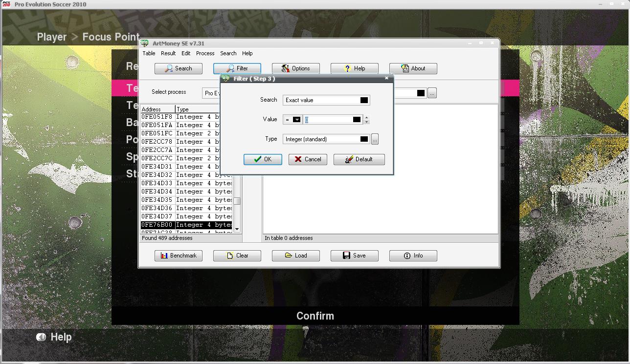The height and width of the screenshot is (364, 630).
Task: Click the address list scrollbar thumb
Action: point(237,201)
